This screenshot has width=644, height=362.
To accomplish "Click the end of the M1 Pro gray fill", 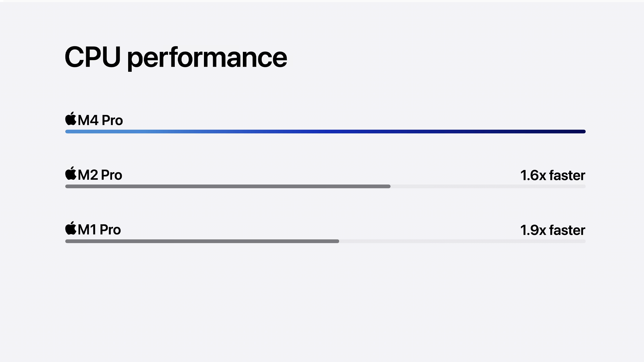I will coord(337,241).
